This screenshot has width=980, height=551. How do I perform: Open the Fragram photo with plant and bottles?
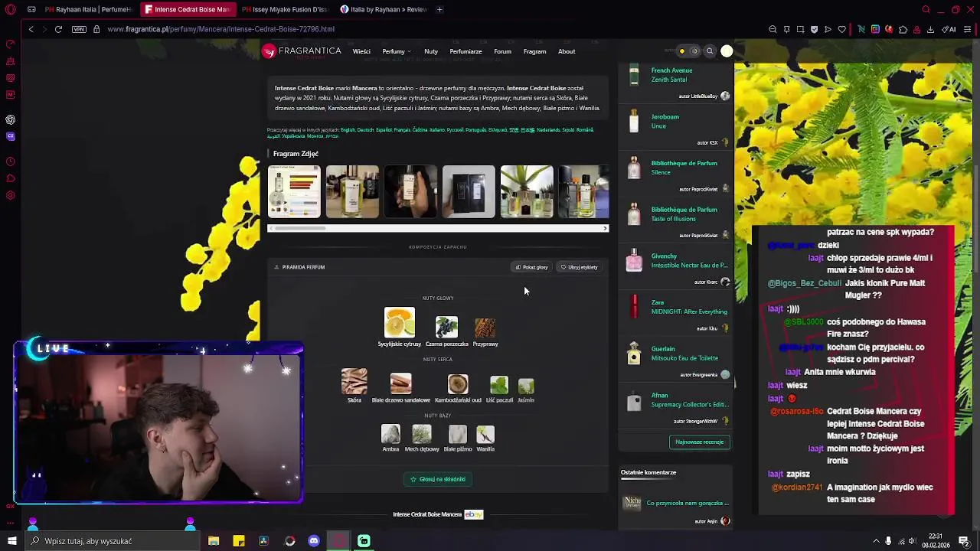click(x=527, y=191)
